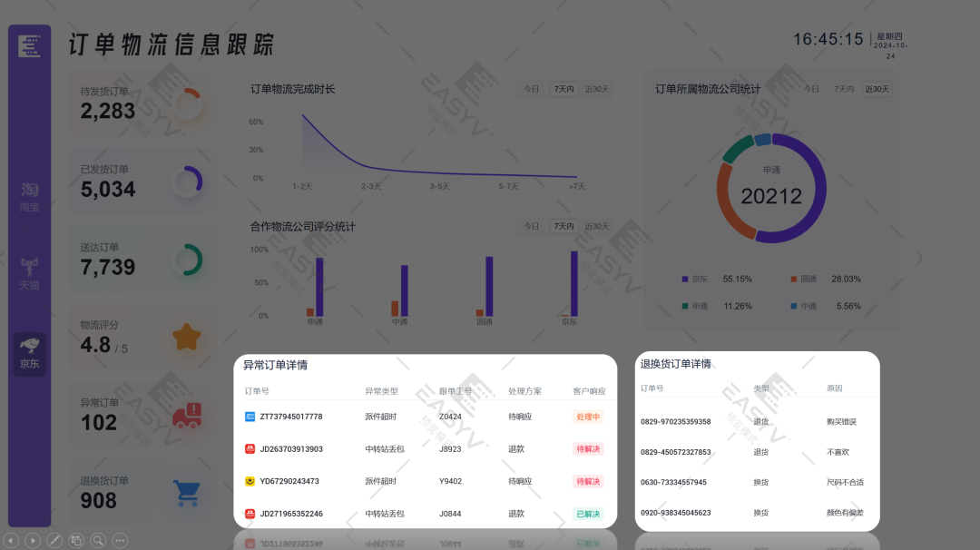The height and width of the screenshot is (550, 980).
Task: Select 今日 tab in 订单物流完成时长
Action: (x=531, y=89)
